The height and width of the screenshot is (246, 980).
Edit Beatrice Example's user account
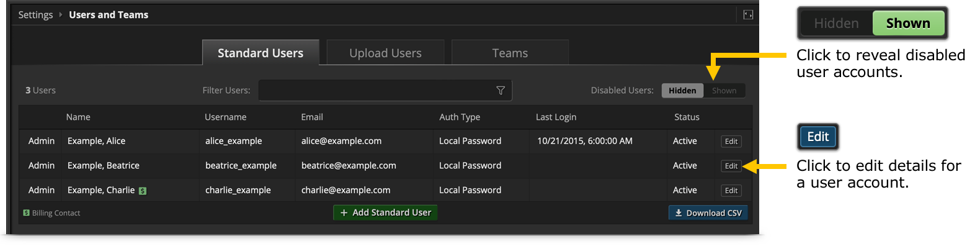pos(731,166)
